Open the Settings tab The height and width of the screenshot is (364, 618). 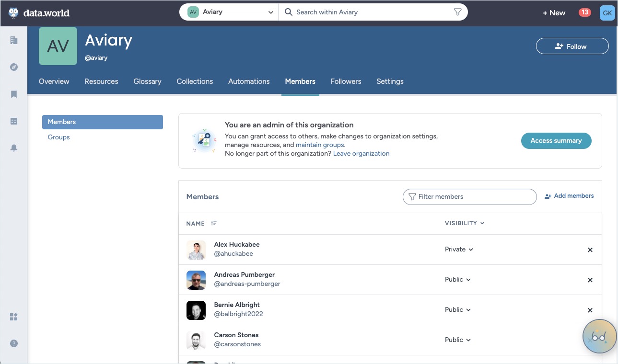pyautogui.click(x=390, y=81)
